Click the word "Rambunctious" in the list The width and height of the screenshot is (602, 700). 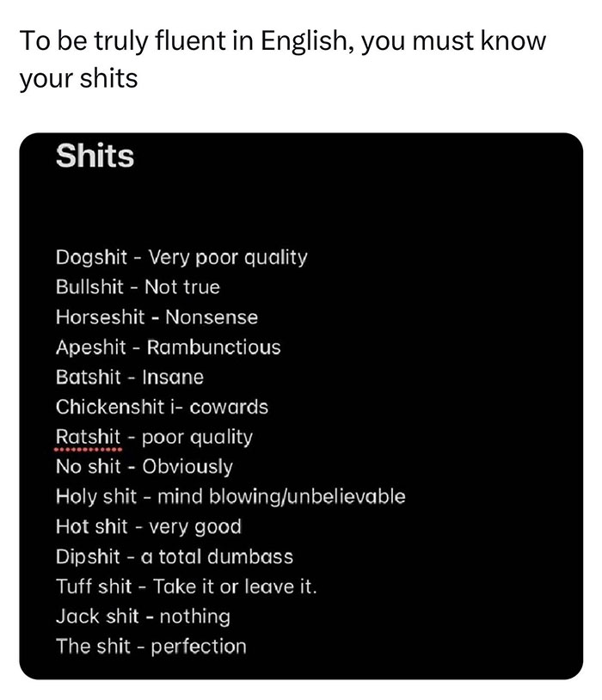[214, 347]
